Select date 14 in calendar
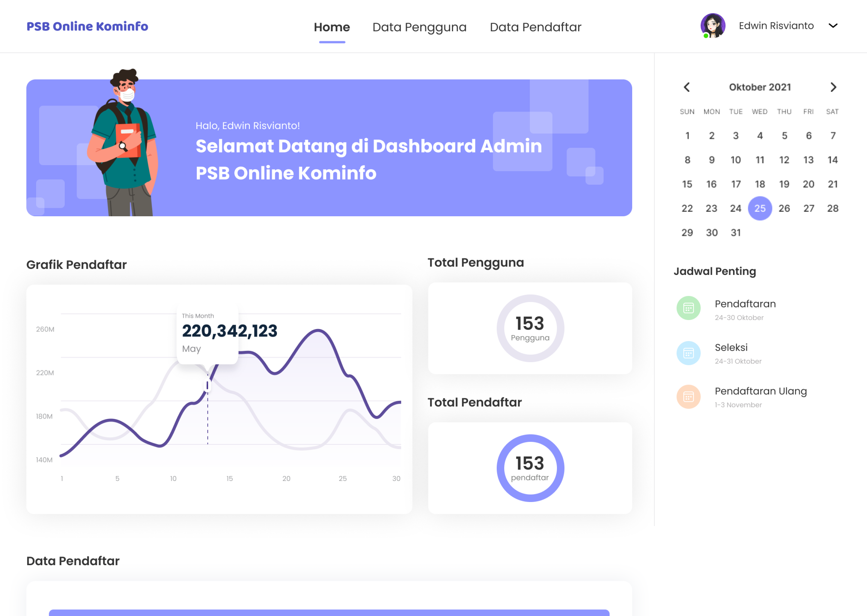867x616 pixels. tap(832, 160)
